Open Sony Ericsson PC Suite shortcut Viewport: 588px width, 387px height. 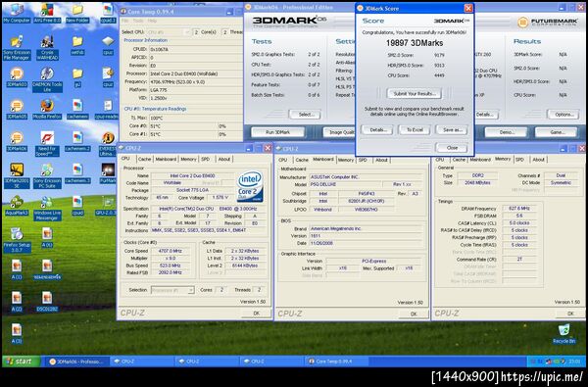tap(47, 176)
